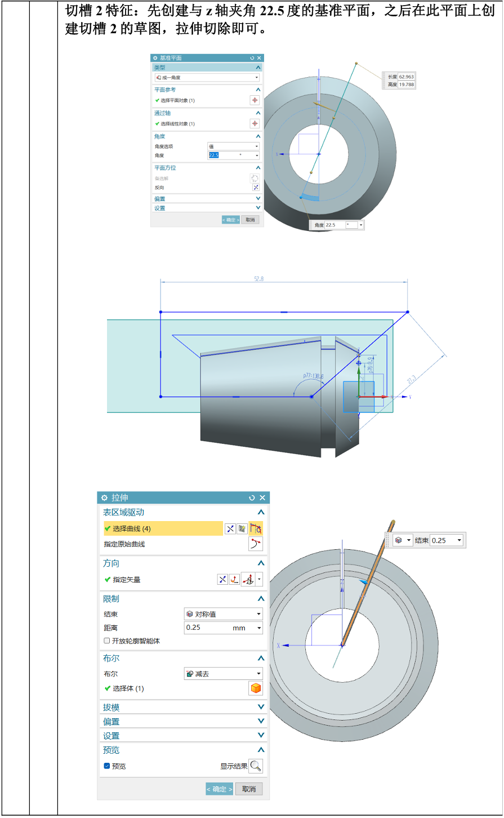Open the 结束 对称值 dropdown
This screenshot has width=504, height=818.
tap(224, 614)
